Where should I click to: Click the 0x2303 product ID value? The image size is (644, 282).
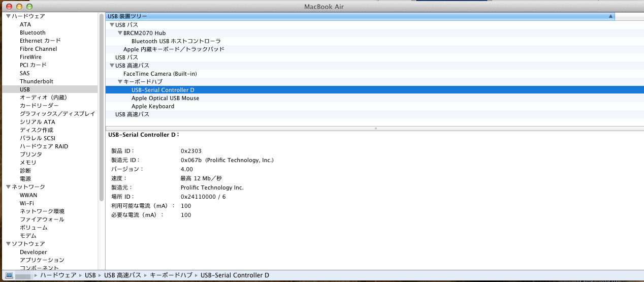(x=191, y=151)
